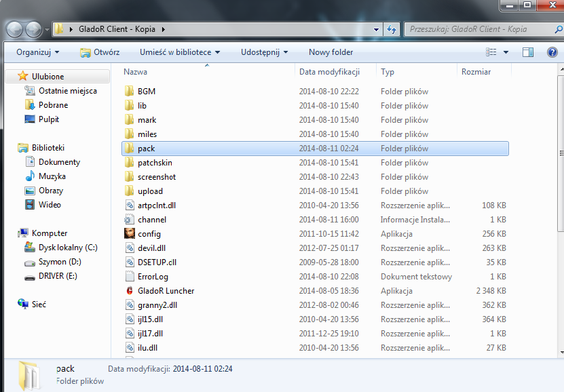Select Ulubione in navigation pane
The height and width of the screenshot is (392, 564).
point(48,77)
